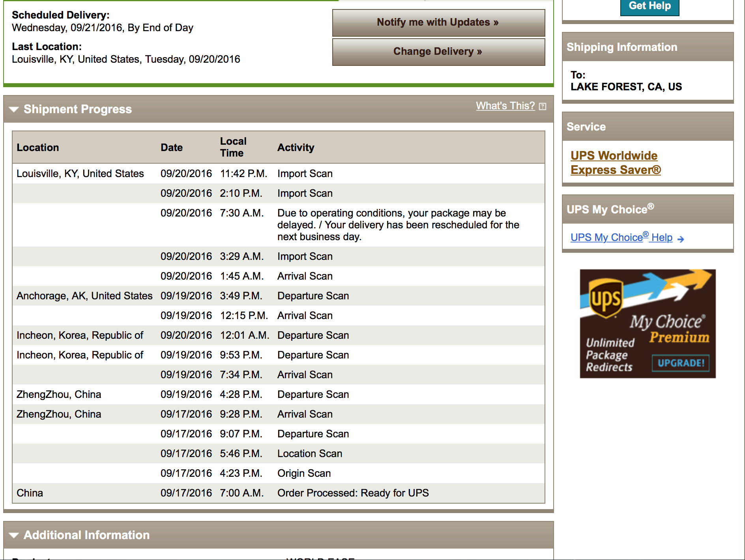Click the Date column header
The width and height of the screenshot is (745, 560).
click(172, 147)
